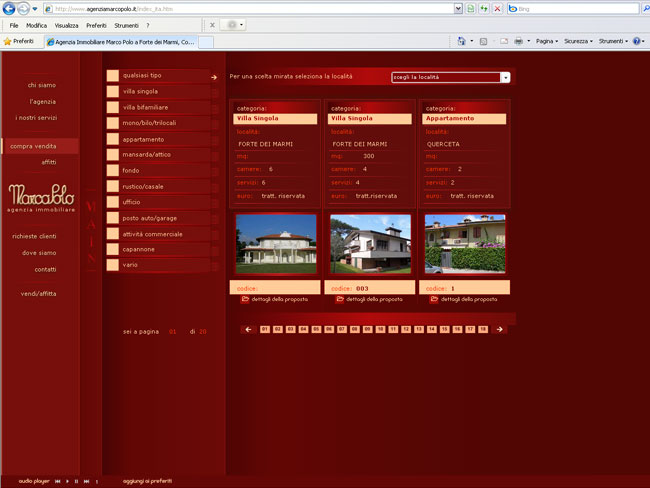Click the MarcoPolo agenzia immobiliare logo

(41, 198)
